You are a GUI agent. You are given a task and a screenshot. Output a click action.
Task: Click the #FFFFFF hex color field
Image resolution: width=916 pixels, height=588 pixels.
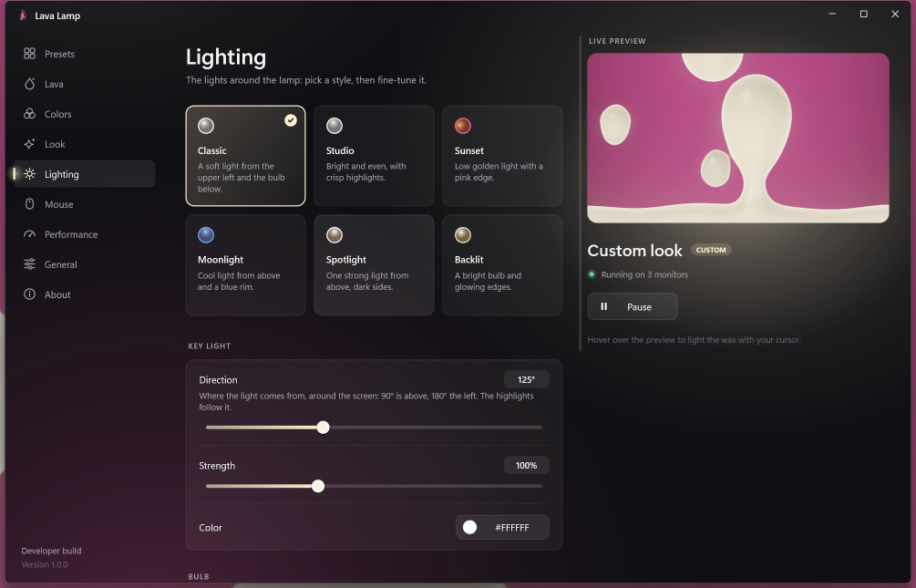click(x=502, y=527)
